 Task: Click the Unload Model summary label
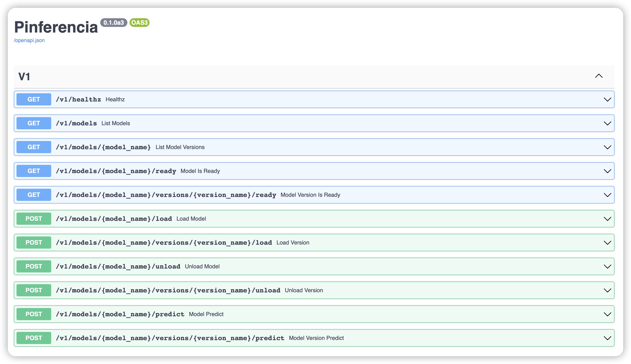point(202,267)
